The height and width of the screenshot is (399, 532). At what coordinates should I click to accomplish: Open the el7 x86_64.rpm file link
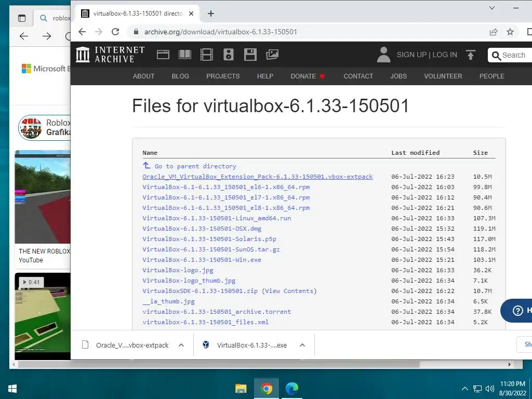[x=226, y=197]
